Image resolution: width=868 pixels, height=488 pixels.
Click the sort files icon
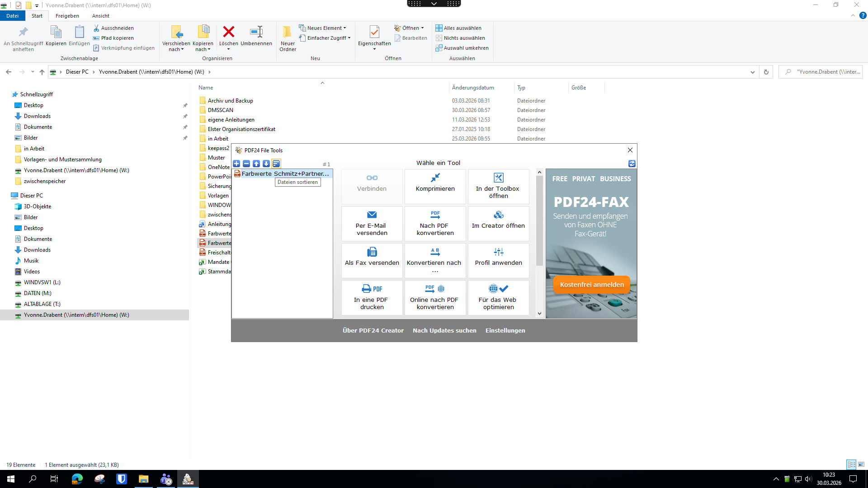coord(276,164)
